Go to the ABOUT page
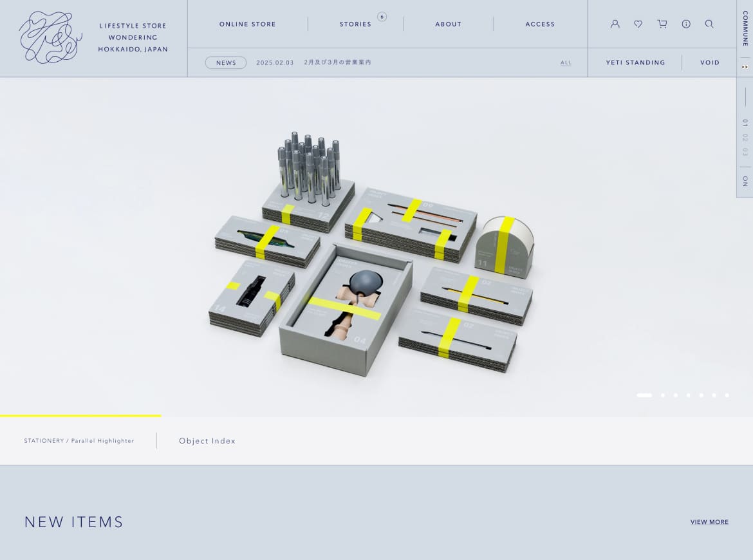The image size is (753, 560). 449,24
